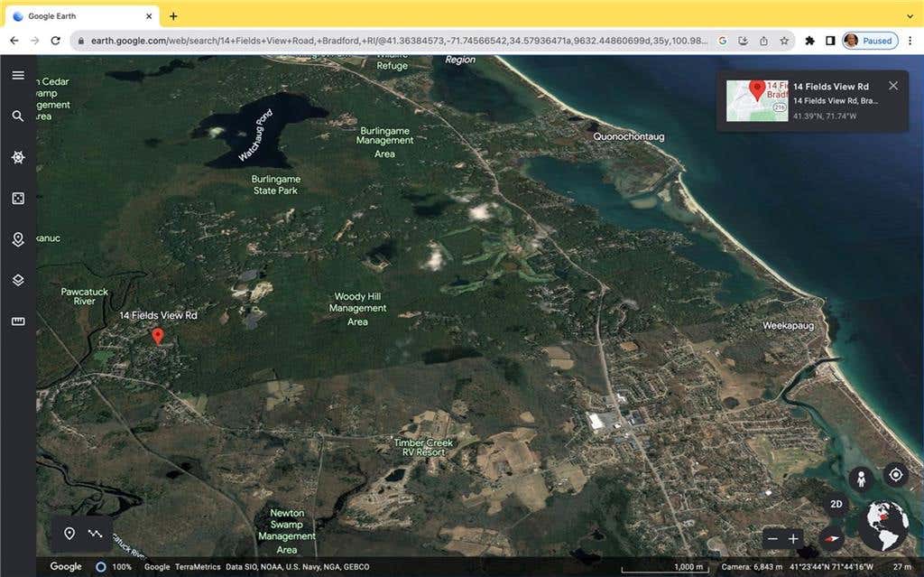Image resolution: width=924 pixels, height=577 pixels.
Task: Fly to your location target icon
Action: (896, 474)
